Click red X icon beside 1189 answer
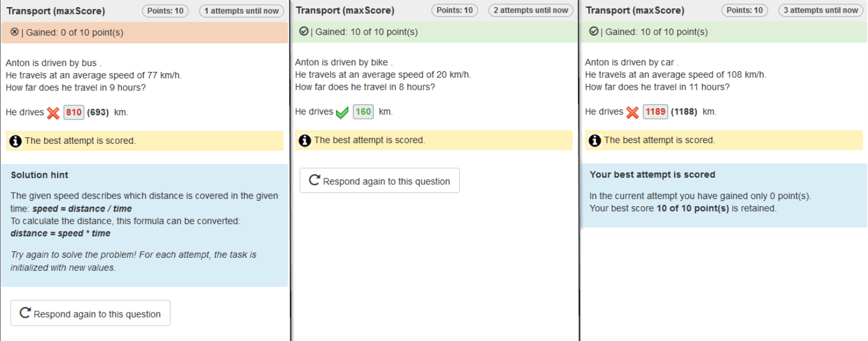The height and width of the screenshot is (341, 868). click(x=632, y=112)
